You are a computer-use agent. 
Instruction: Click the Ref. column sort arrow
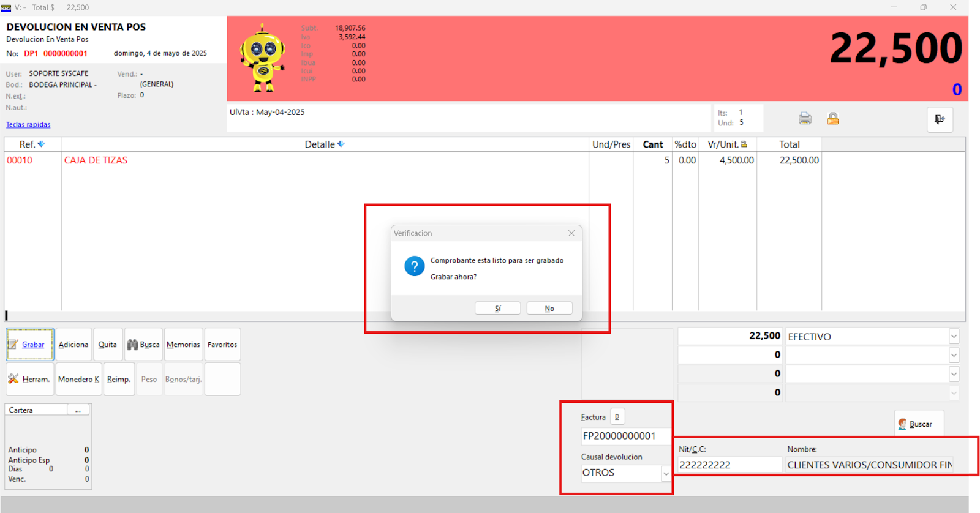click(x=42, y=144)
